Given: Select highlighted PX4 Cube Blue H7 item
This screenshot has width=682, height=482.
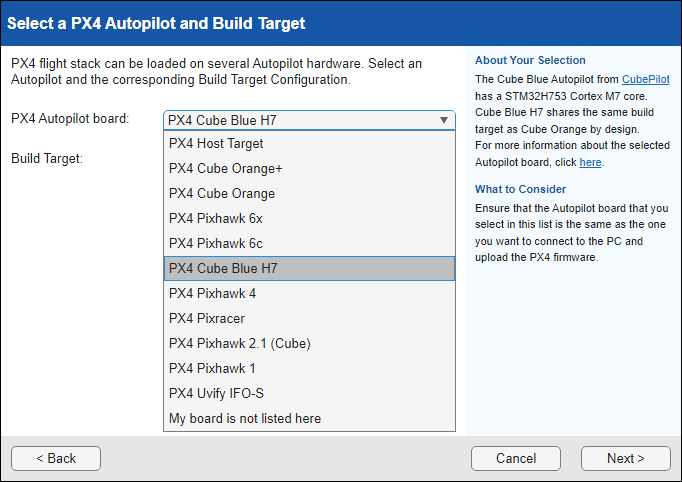Looking at the screenshot, I should click(x=223, y=268).
